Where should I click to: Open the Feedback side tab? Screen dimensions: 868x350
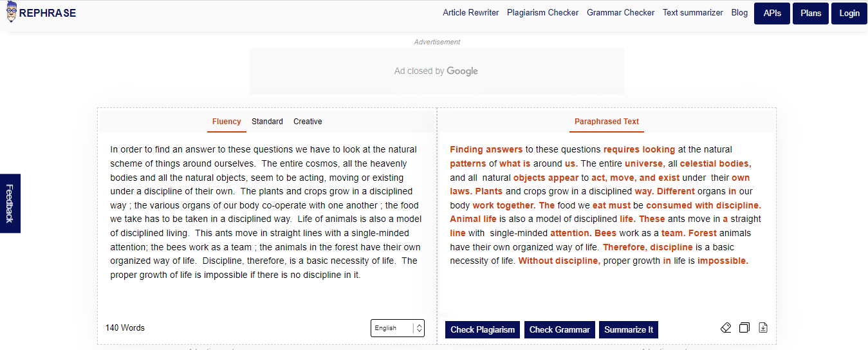pyautogui.click(x=10, y=203)
